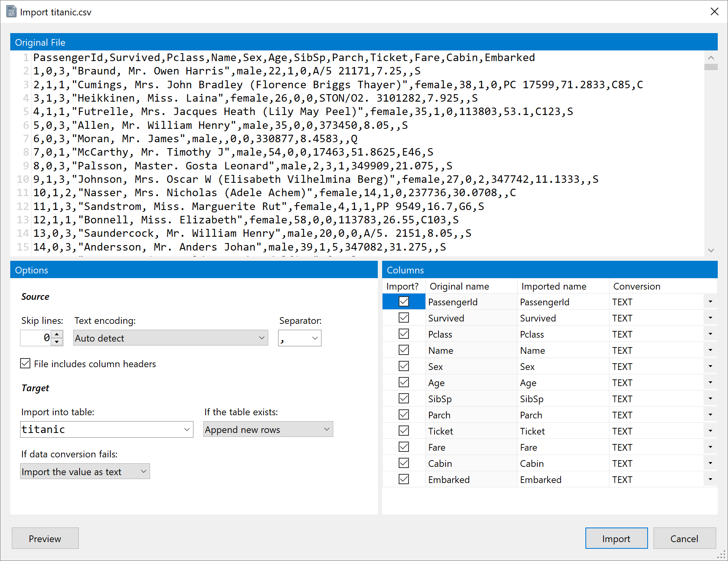Toggle the Age column import checkbox

point(403,382)
